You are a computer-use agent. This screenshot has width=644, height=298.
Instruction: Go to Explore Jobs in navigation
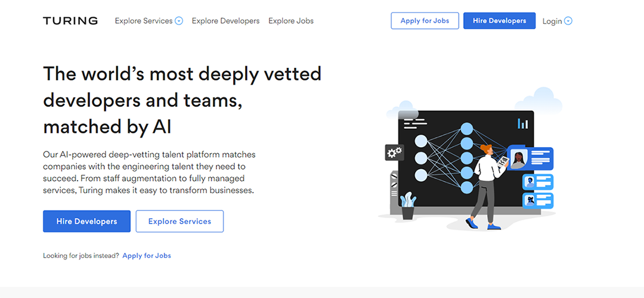click(x=291, y=21)
